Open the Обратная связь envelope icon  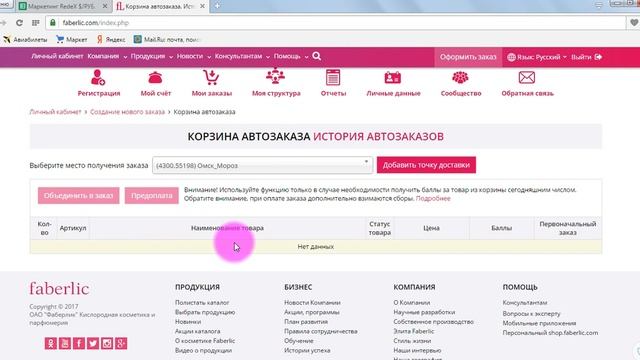tap(527, 77)
